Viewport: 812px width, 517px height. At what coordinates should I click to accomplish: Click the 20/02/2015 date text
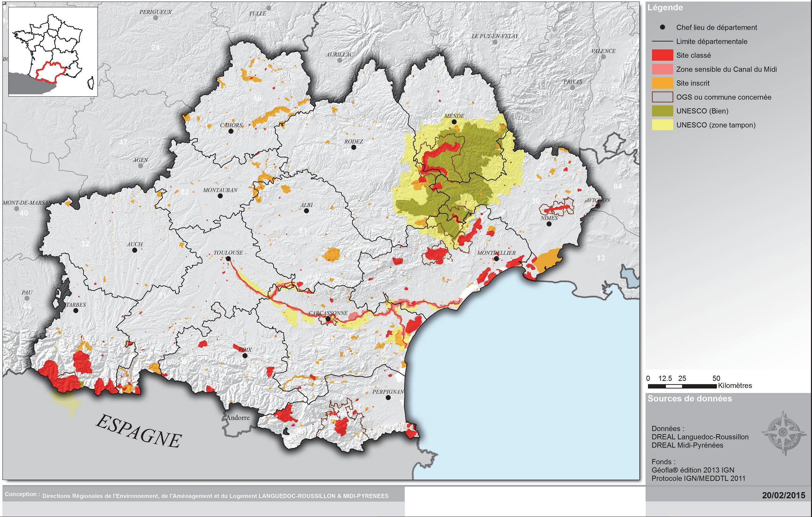click(x=783, y=496)
